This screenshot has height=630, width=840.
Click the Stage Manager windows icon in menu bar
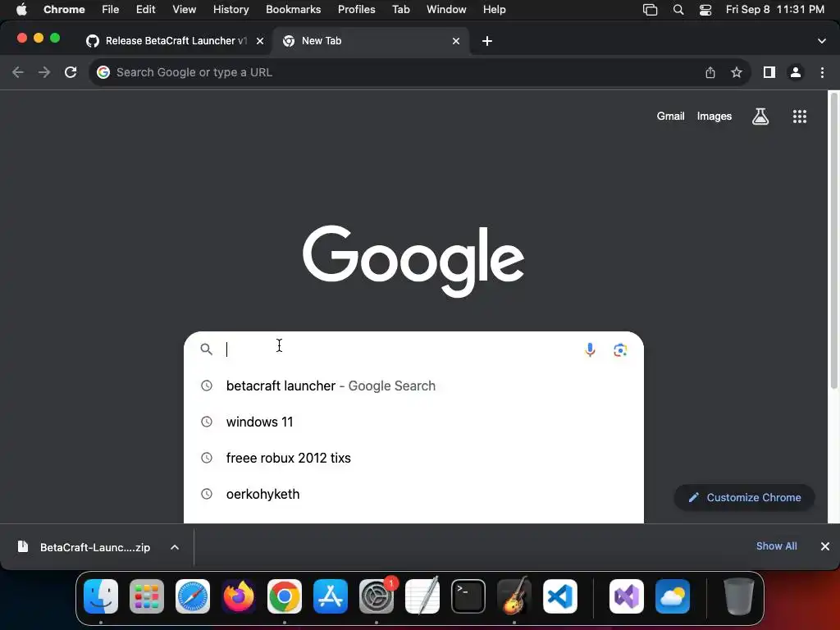(x=650, y=9)
